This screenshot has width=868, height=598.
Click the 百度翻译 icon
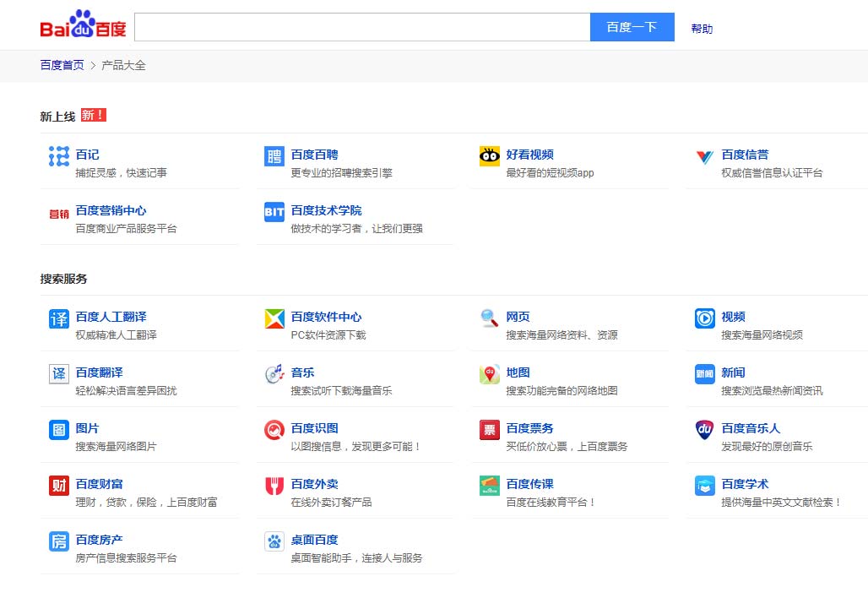pyautogui.click(x=59, y=375)
